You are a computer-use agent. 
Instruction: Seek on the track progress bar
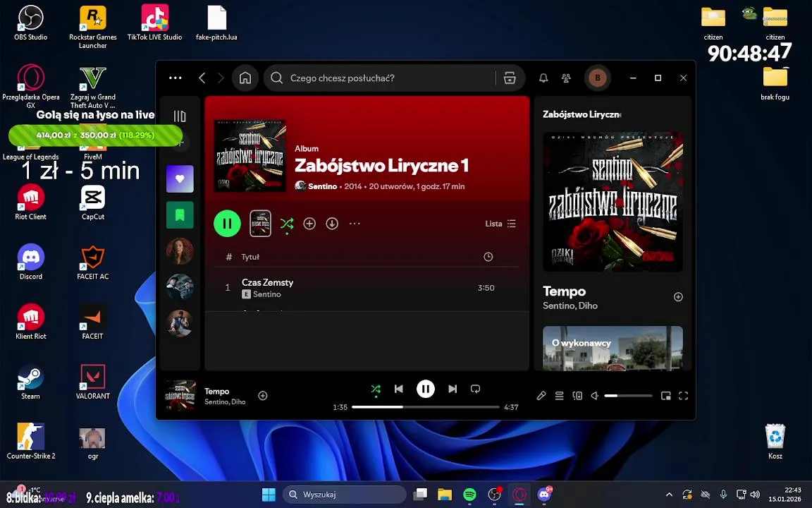pyautogui.click(x=426, y=407)
